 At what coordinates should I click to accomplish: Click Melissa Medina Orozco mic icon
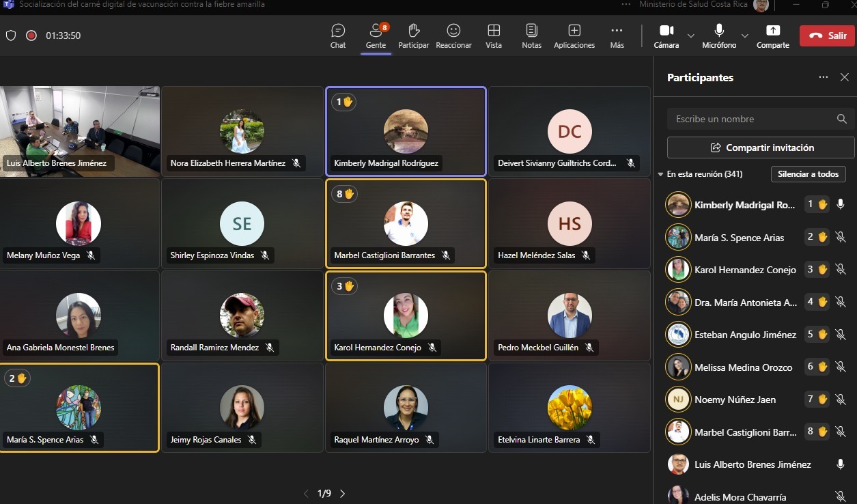click(841, 367)
